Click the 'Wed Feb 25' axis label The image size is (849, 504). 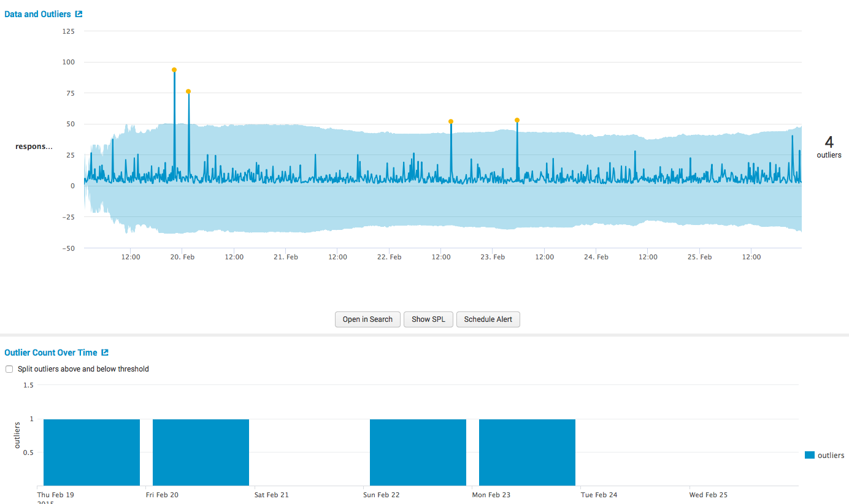(709, 495)
